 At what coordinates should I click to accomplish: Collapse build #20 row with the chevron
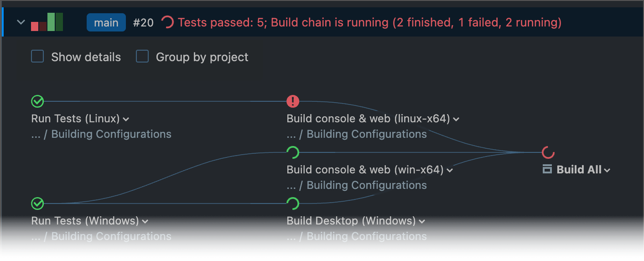(21, 22)
